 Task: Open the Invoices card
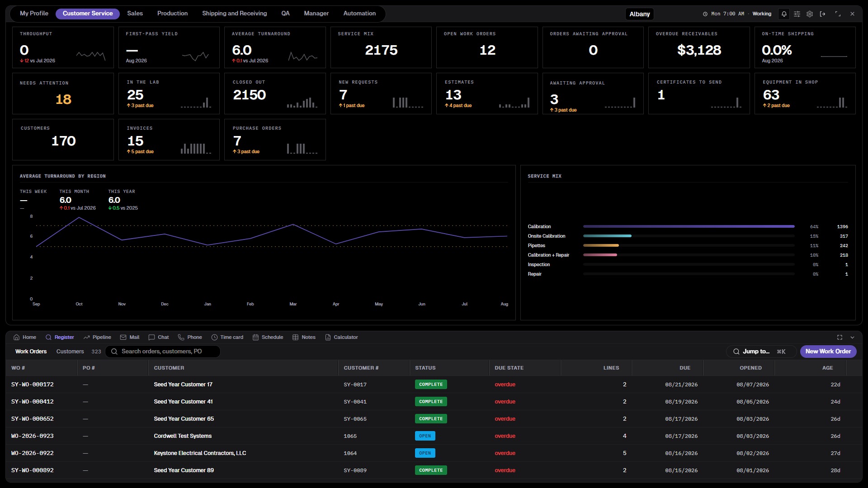tap(169, 140)
